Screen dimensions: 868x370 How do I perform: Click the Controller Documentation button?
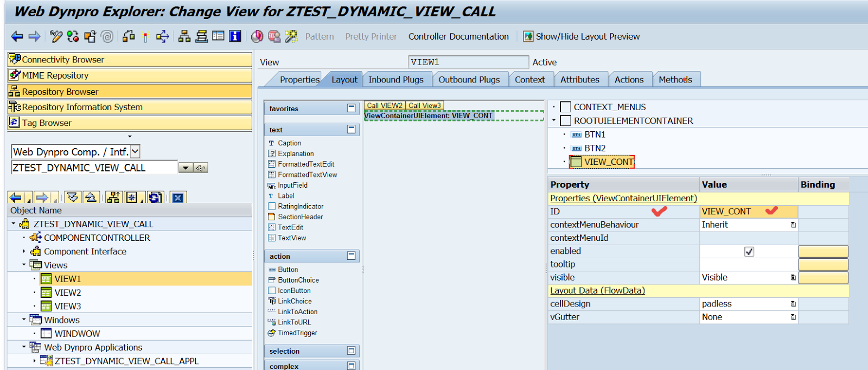[458, 36]
